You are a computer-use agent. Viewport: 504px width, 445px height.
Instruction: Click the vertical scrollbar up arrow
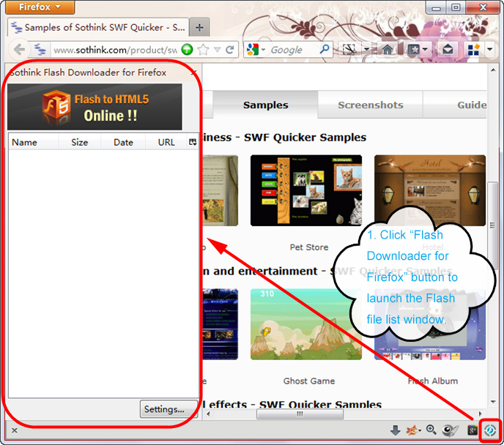point(493,70)
